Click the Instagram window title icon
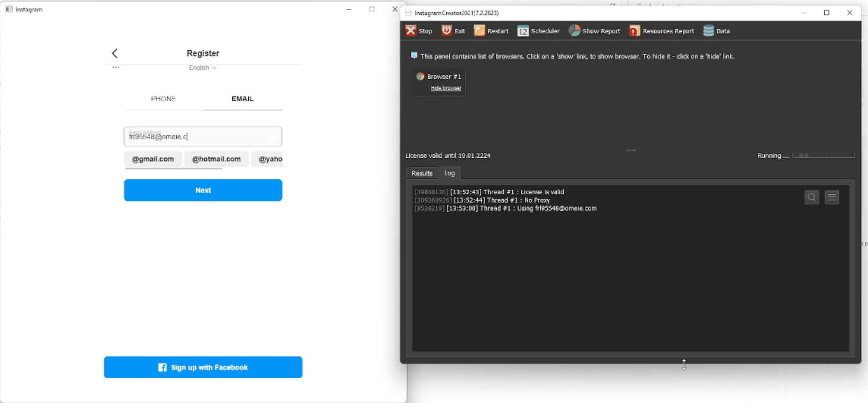 (x=9, y=9)
